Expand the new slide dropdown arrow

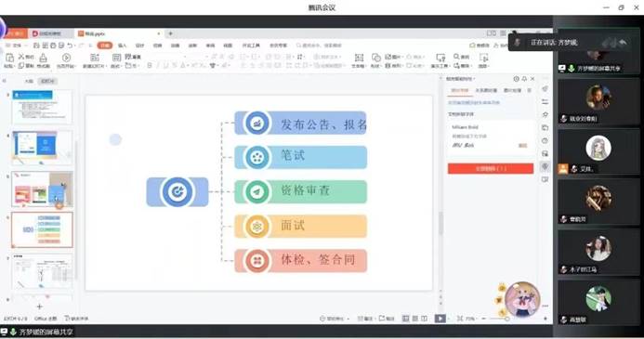(x=106, y=66)
